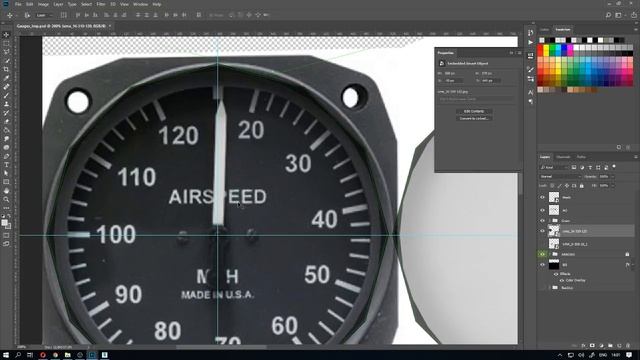Expand the locked group folder arrow
Image resolution: width=640 pixels, height=360 pixels.
point(550,254)
